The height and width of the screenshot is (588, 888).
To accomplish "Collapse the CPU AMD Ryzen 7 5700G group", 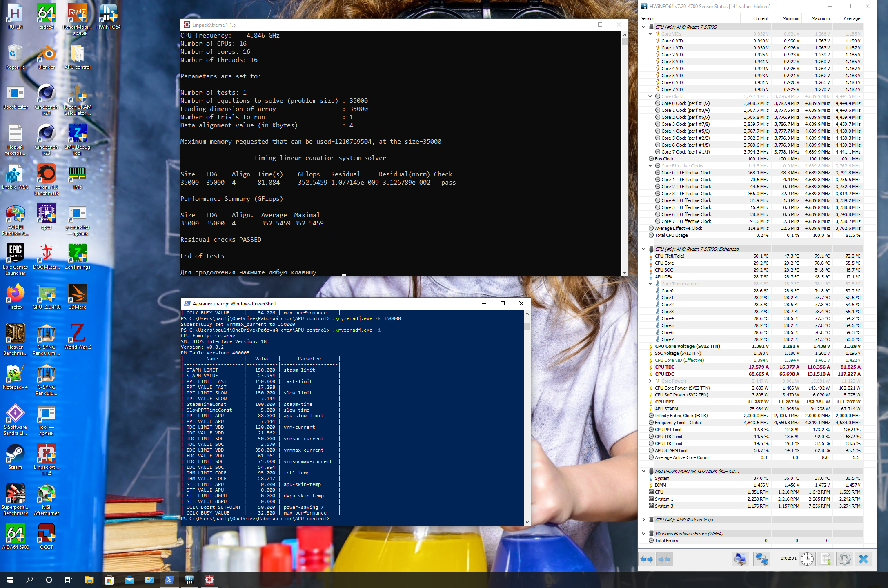I will pos(644,27).
